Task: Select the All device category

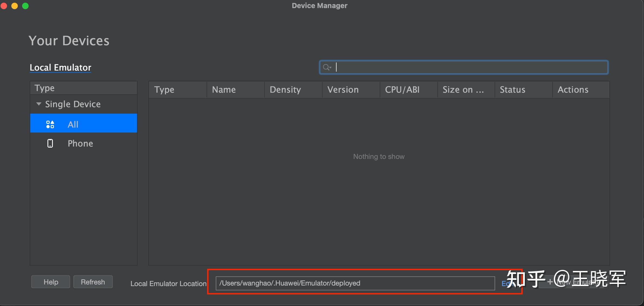Action: [x=84, y=123]
